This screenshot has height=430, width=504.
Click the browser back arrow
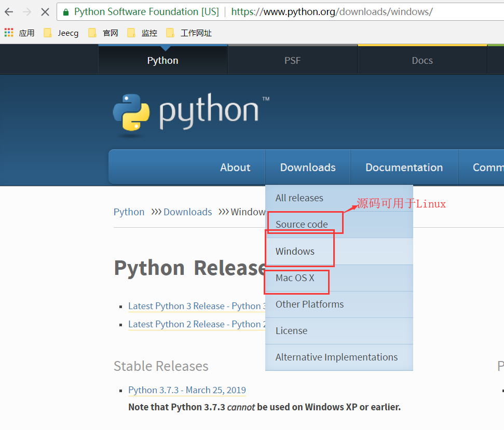[x=9, y=12]
